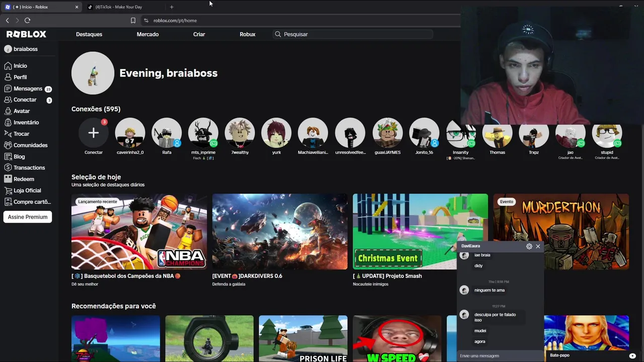
Task: Open a new browser tab
Action: pos(172,7)
